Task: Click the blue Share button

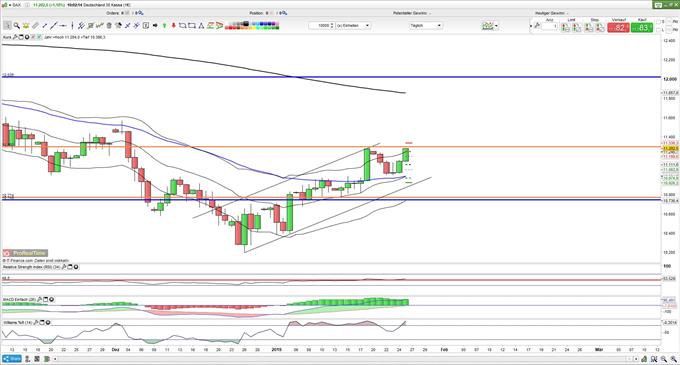Action: click(x=12, y=359)
